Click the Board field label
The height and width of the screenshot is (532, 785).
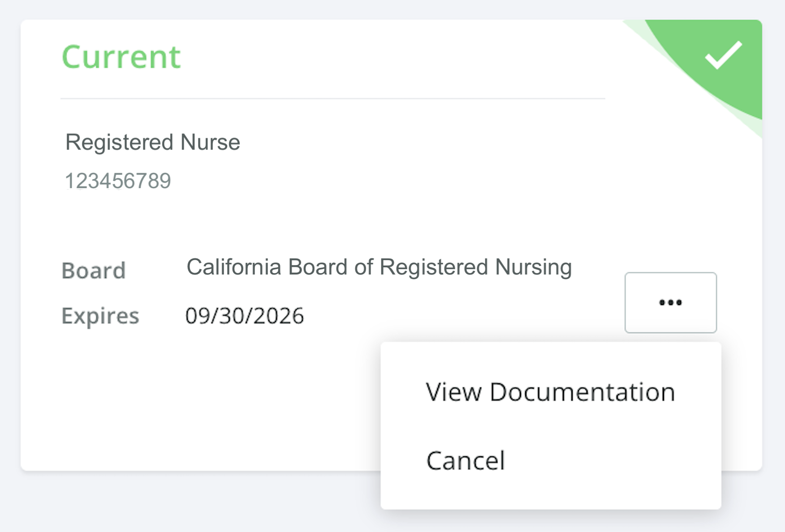pyautogui.click(x=94, y=270)
